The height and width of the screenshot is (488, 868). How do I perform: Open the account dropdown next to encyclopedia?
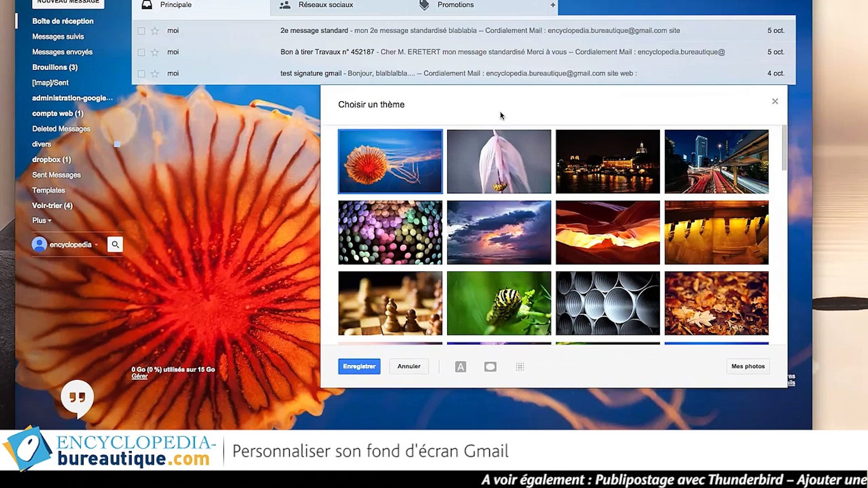pos(96,244)
